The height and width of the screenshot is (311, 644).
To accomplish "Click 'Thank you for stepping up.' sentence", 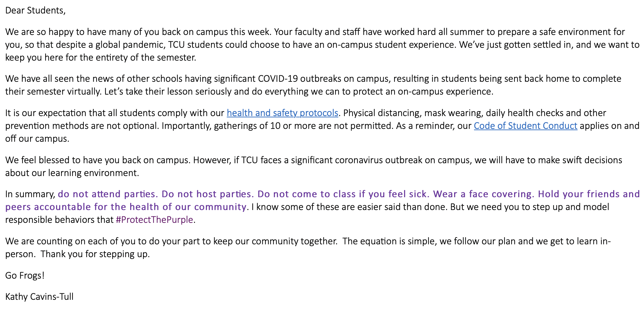I will point(95,254).
